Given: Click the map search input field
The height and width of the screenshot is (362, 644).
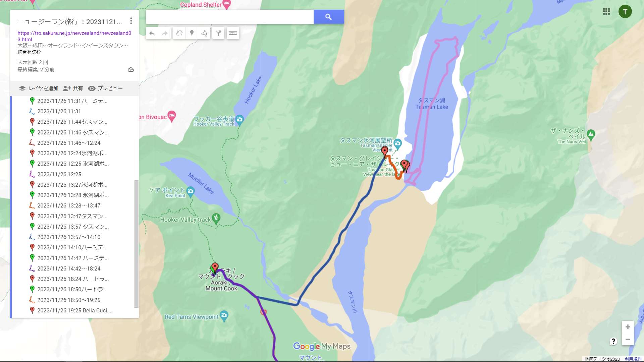Looking at the screenshot, I should 230,17.
